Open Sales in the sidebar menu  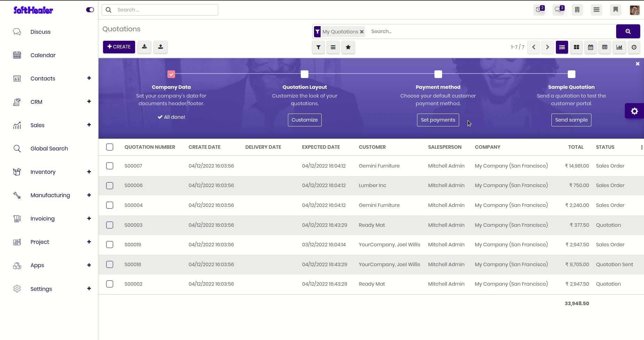(37, 125)
